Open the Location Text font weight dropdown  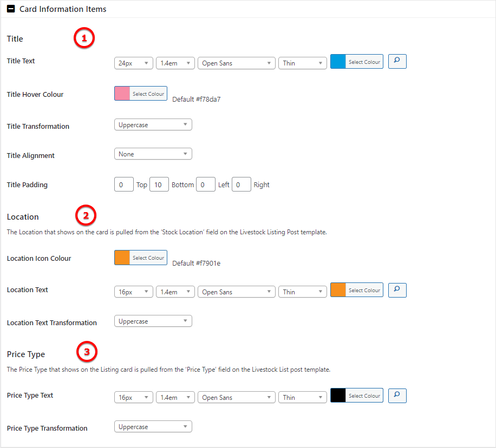click(303, 292)
